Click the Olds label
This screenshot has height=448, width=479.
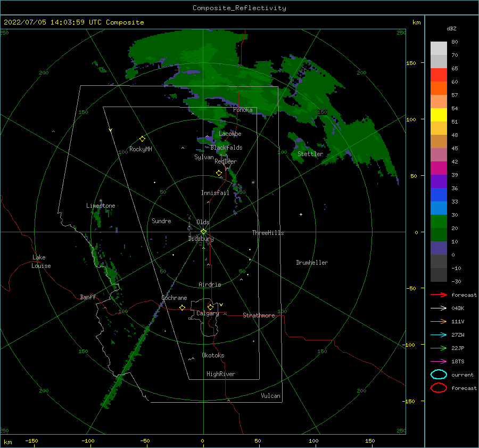[203, 222]
